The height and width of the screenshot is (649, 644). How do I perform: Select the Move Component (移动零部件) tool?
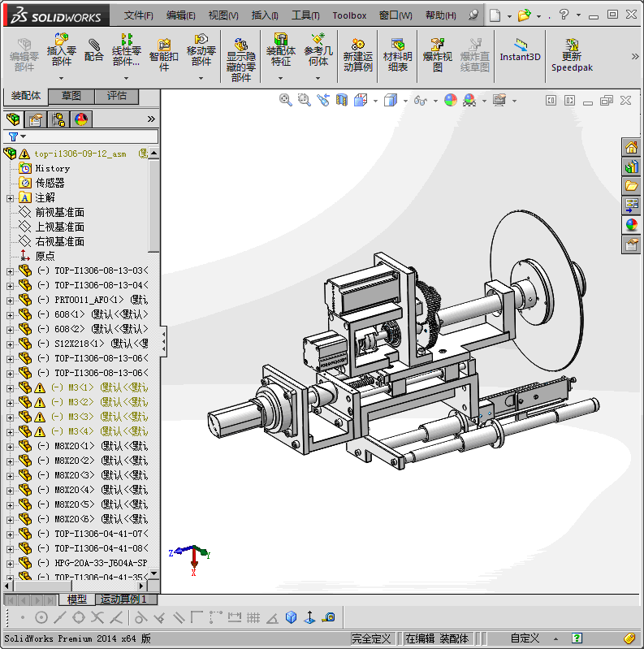tap(201, 50)
